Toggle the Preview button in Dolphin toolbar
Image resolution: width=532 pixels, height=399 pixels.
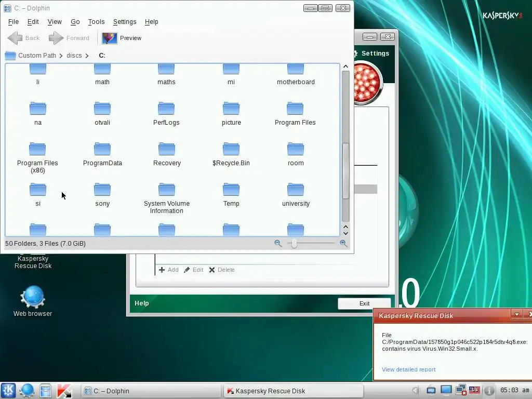click(x=122, y=38)
